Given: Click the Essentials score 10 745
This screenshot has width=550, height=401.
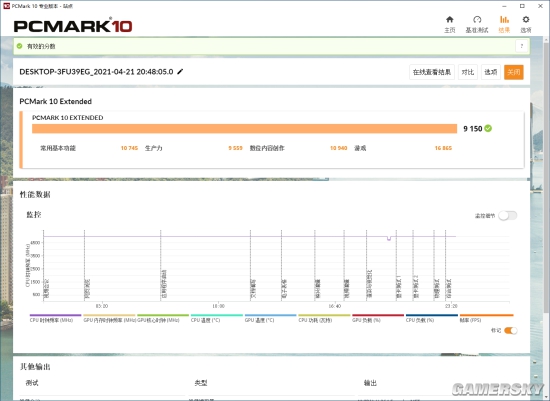Looking at the screenshot, I should (129, 148).
